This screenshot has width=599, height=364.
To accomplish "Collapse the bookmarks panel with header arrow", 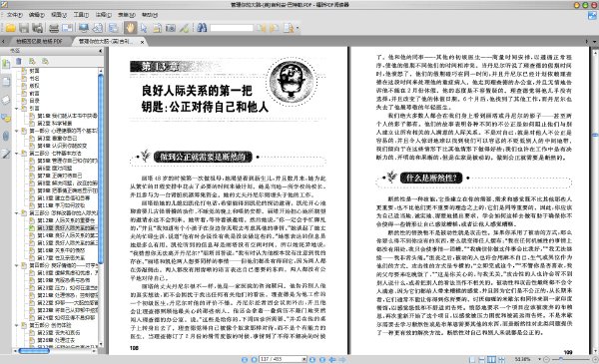I will 101,51.
